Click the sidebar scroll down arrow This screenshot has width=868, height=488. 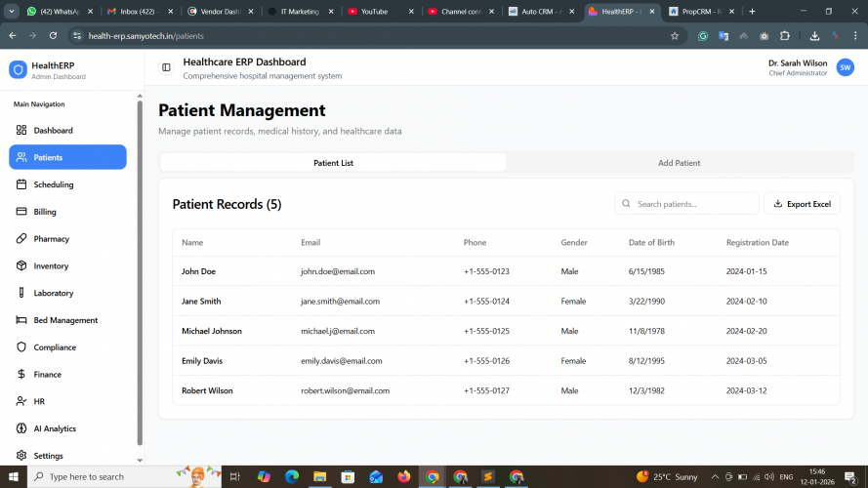coord(140,461)
